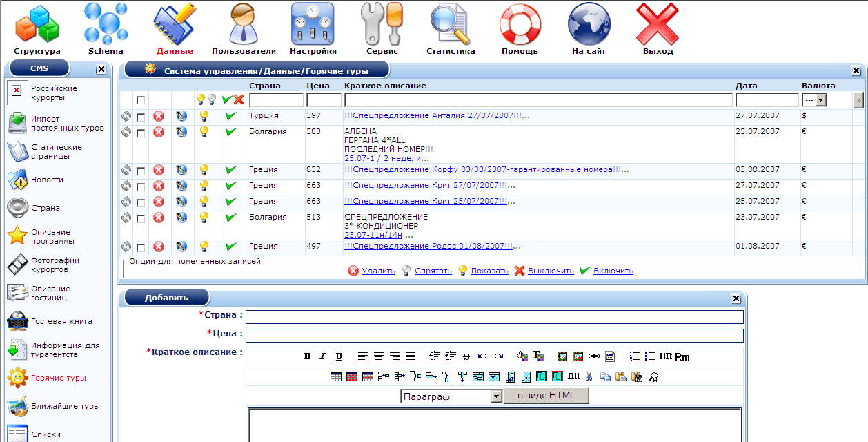
Task: Click the undo arrow in the editor toolbar
Action: click(x=482, y=356)
